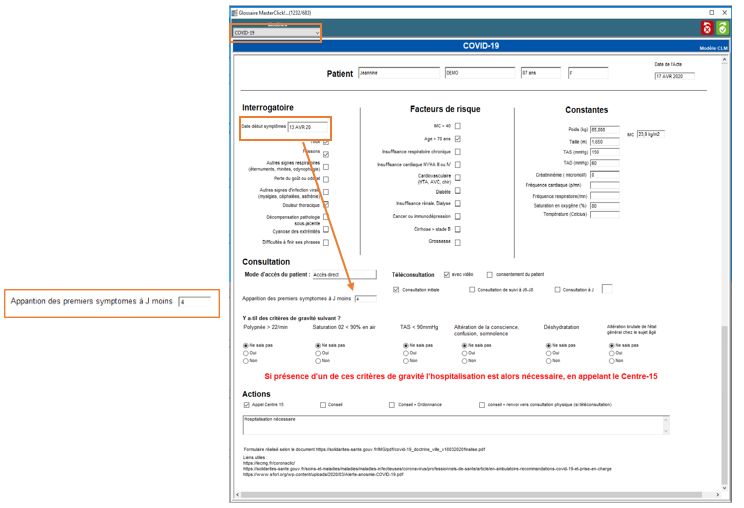Click the red cancel icon at top right
This screenshot has height=508, width=744.
(x=708, y=29)
